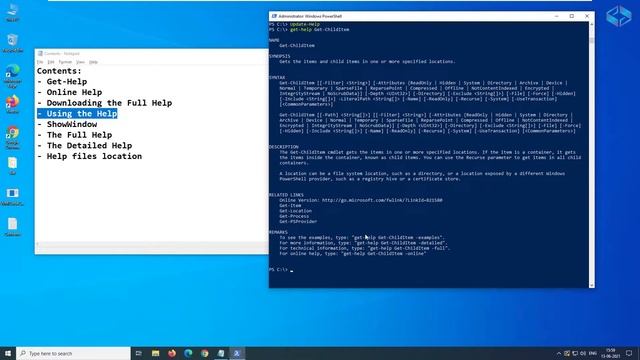Switch to Notepad via its taskbar icon
This screenshot has width=640, height=360.
[x=221, y=353]
